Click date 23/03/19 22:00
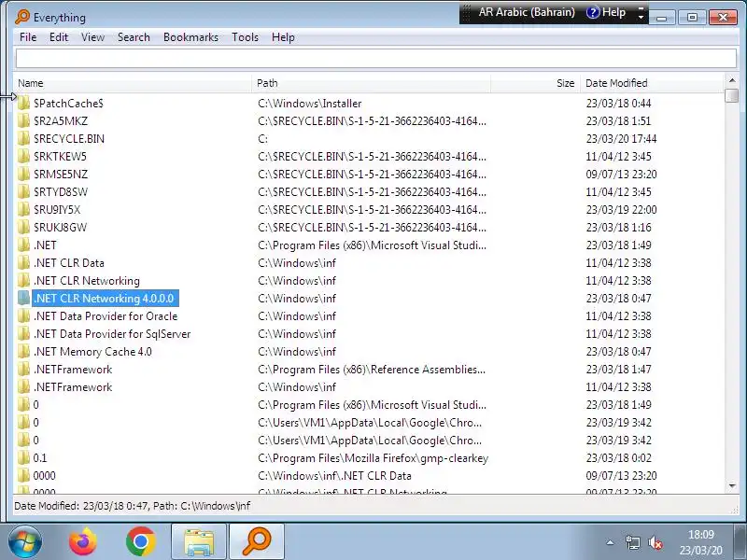Screen dimensions: 747x560 tap(621, 209)
